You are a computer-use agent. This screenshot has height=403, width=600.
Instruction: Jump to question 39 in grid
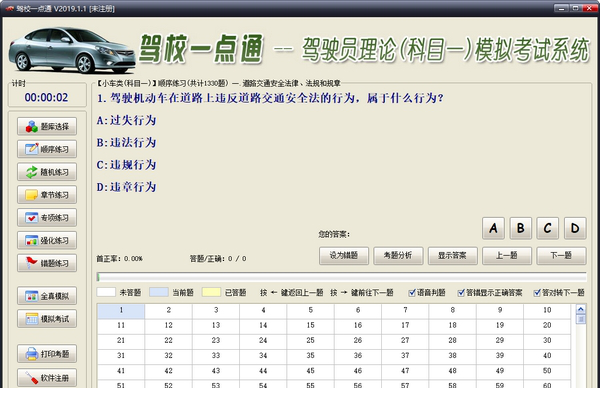coord(500,356)
